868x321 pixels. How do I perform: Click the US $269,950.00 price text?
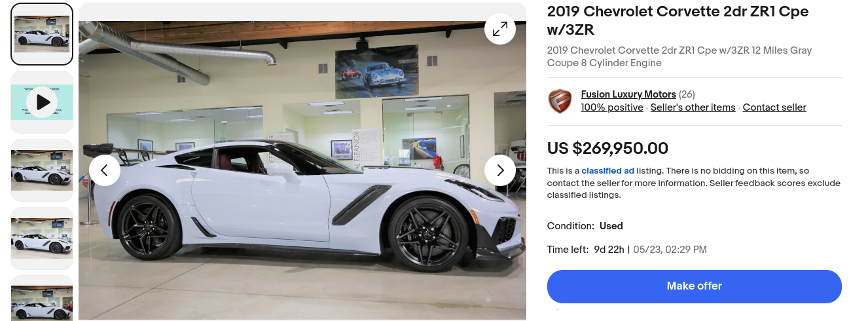tap(607, 149)
